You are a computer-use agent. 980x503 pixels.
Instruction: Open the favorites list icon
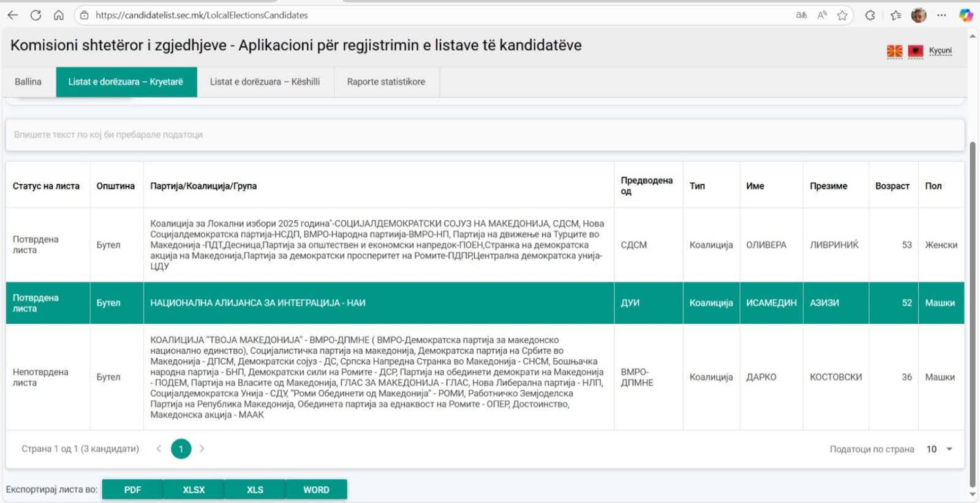895,15
